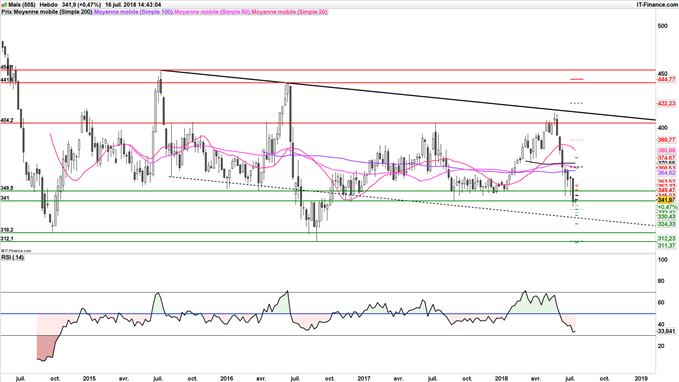The image size is (679, 382).
Task: Click the purple 364,62 moving average tag
Action: (667, 173)
